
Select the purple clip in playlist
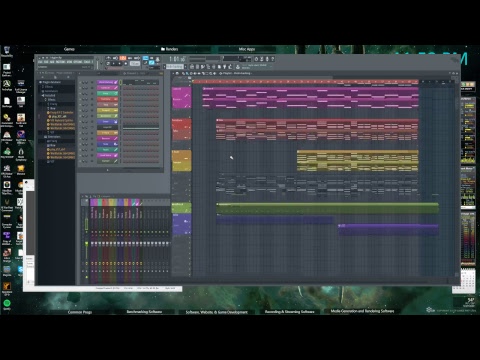coord(388,230)
